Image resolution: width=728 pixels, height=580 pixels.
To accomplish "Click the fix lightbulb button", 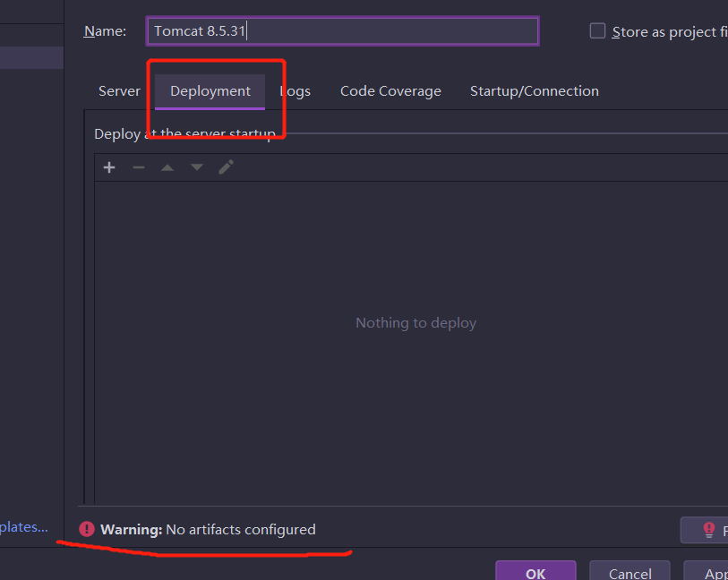I will (705, 530).
